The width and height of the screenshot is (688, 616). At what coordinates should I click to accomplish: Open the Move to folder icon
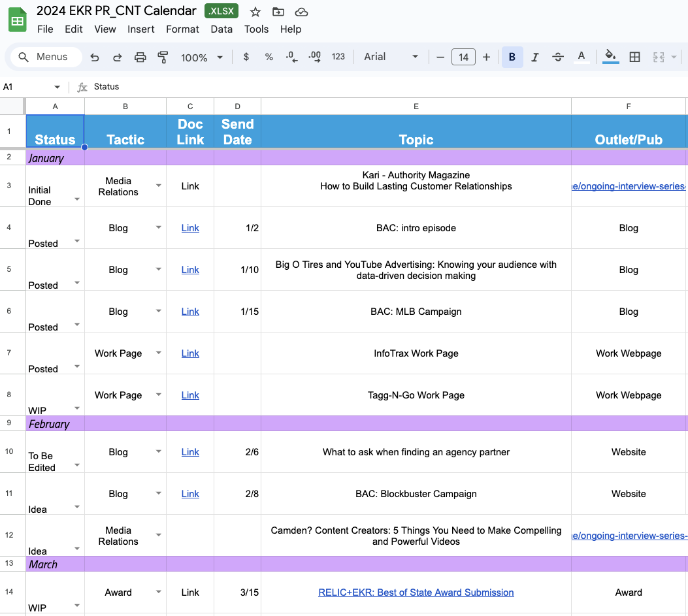coord(278,12)
